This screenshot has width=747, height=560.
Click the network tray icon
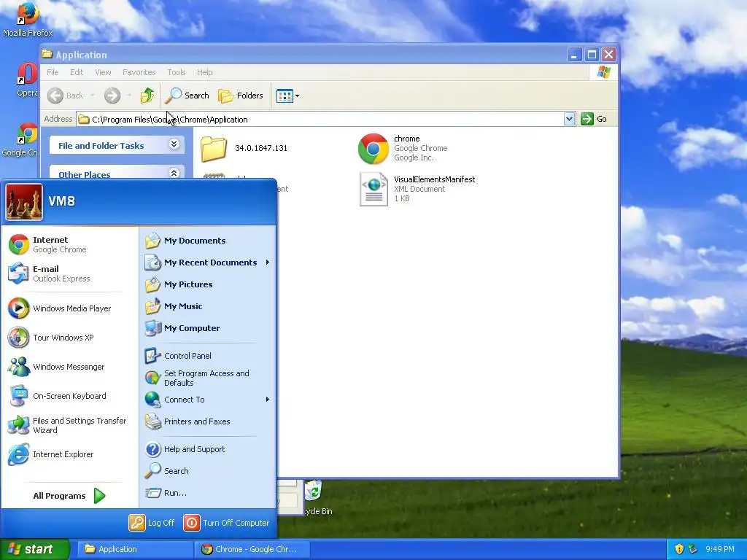tap(693, 549)
